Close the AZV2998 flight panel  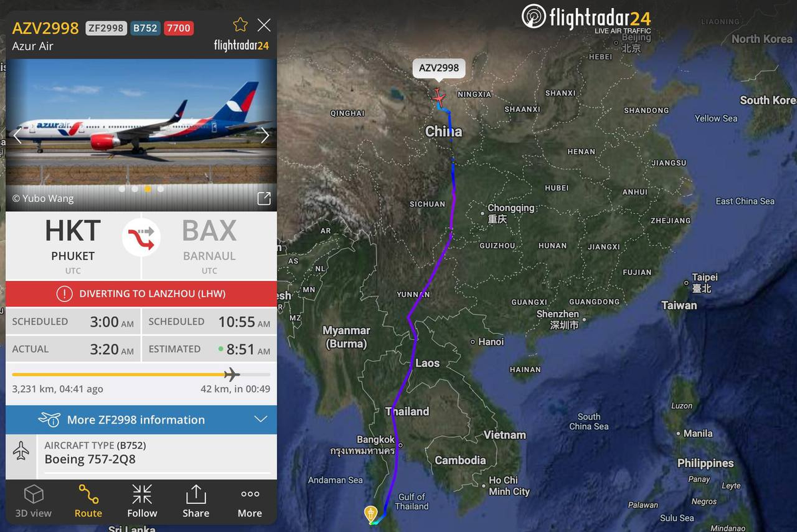(x=264, y=25)
